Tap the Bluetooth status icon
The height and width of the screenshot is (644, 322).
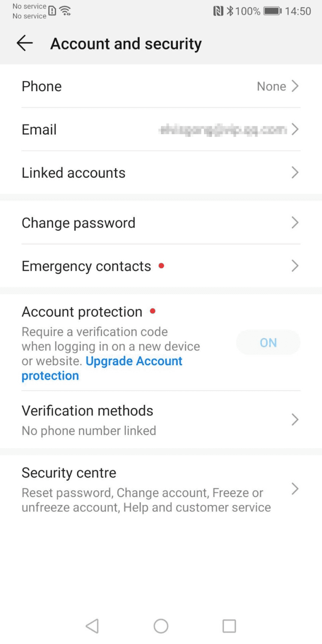point(230,11)
